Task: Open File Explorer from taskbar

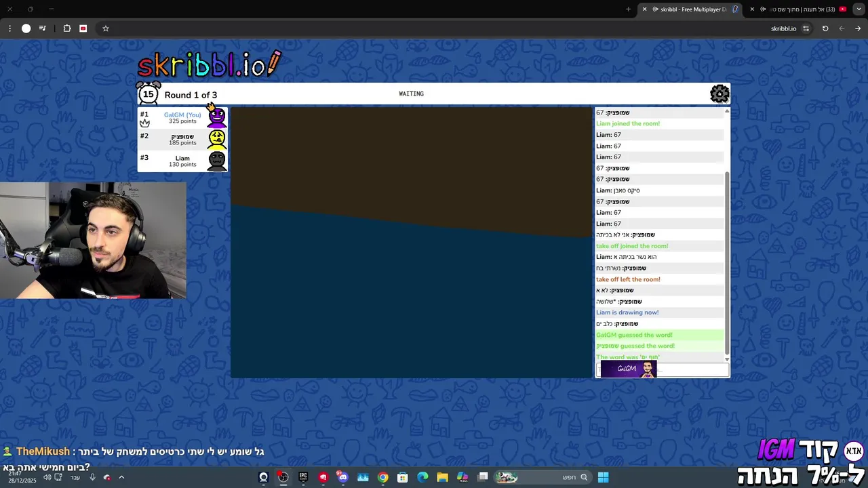Action: 443,477
